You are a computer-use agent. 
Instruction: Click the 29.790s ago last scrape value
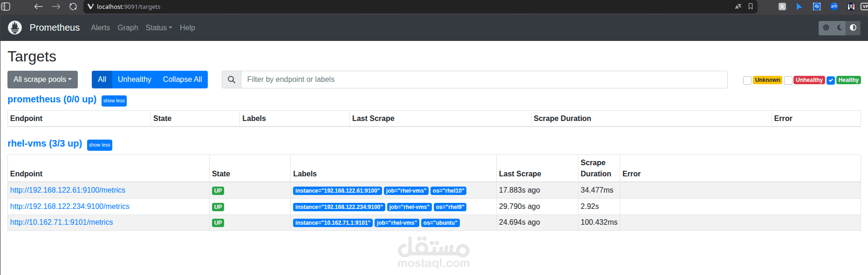click(x=519, y=206)
